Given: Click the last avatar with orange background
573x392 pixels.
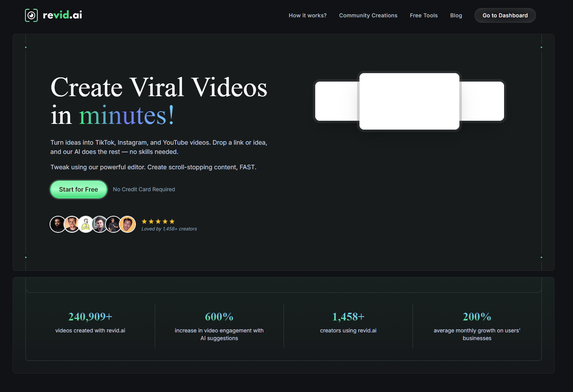Looking at the screenshot, I should 128,224.
